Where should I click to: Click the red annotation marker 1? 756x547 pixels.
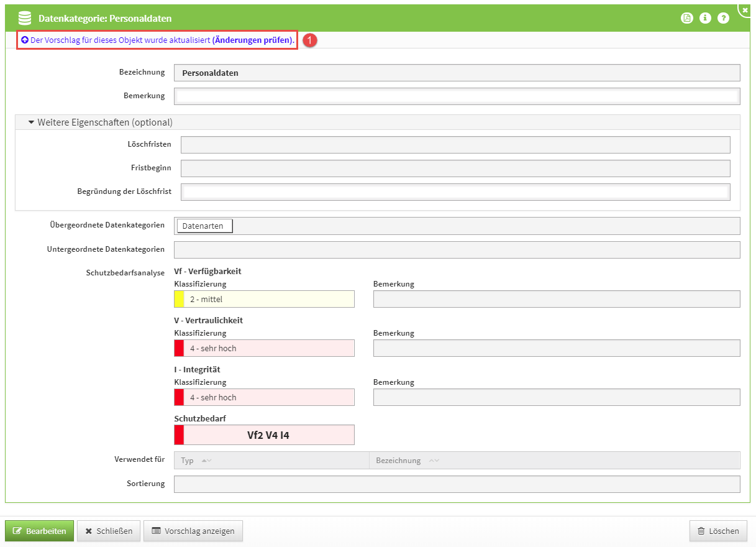point(311,40)
